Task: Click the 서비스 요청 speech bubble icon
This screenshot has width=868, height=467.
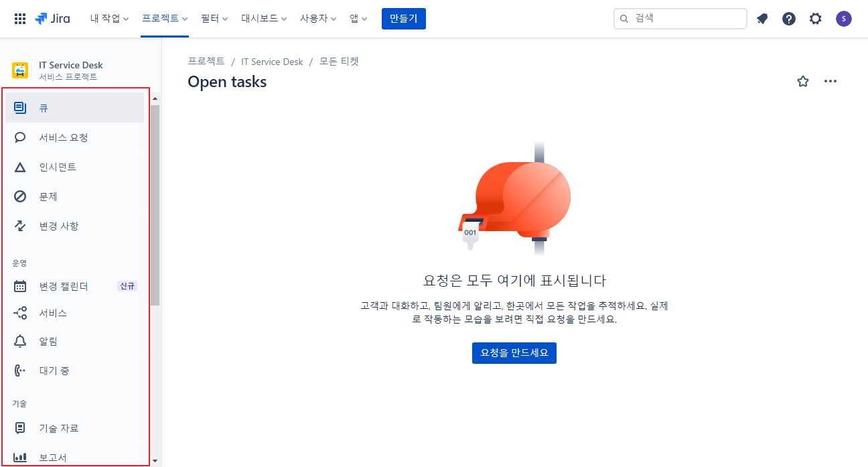Action: [20, 137]
